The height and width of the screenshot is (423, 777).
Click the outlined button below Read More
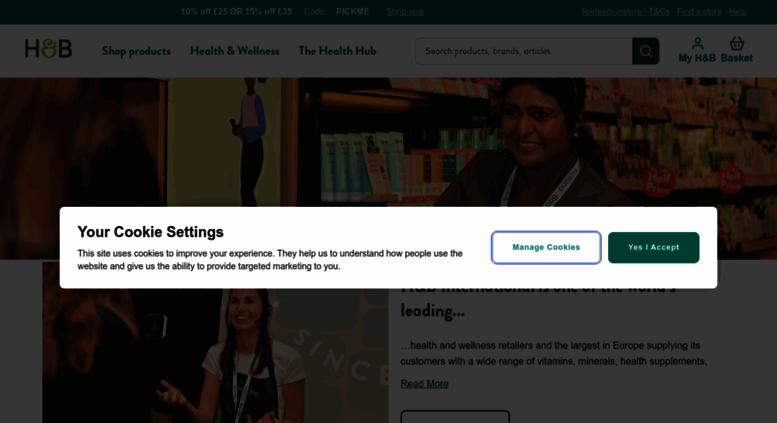tap(455, 417)
